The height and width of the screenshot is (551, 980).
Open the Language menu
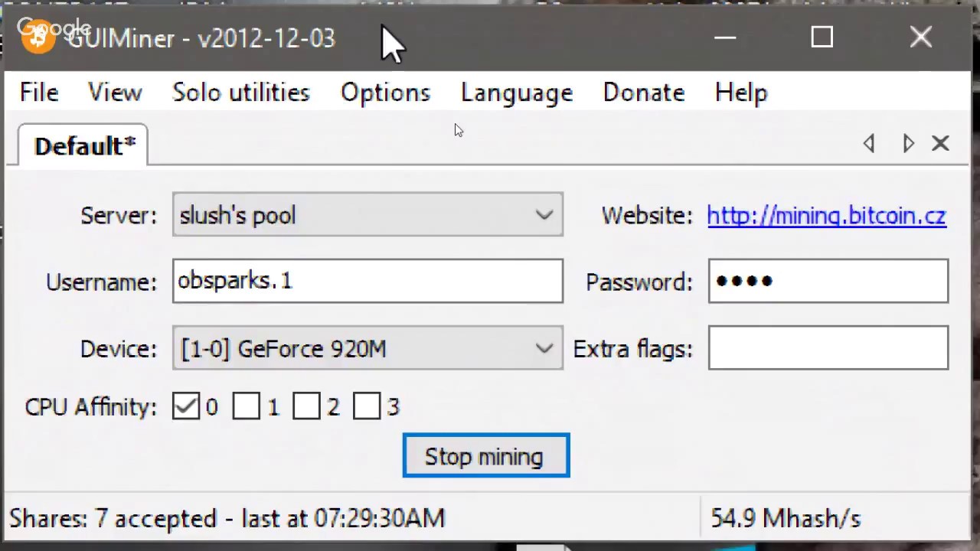click(517, 93)
